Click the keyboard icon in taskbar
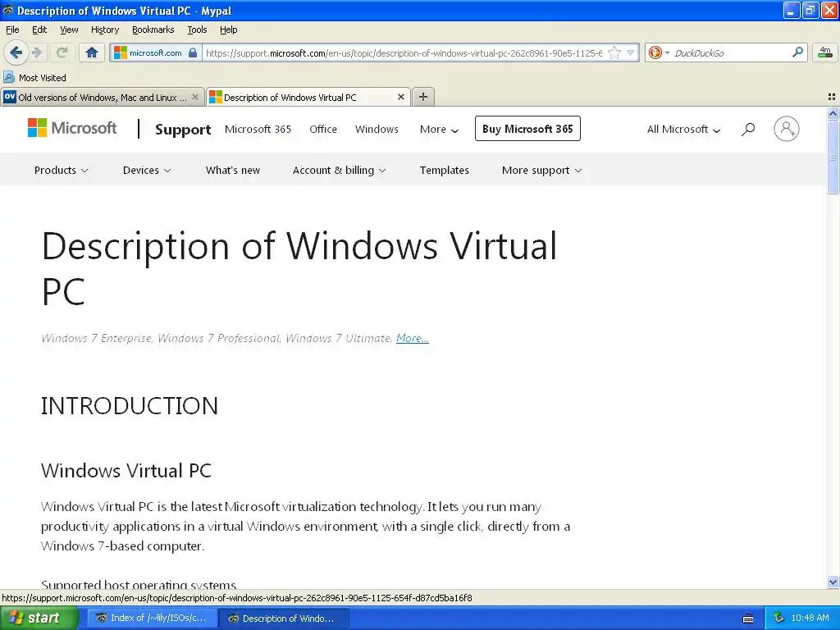840x630 pixels. tap(748, 619)
